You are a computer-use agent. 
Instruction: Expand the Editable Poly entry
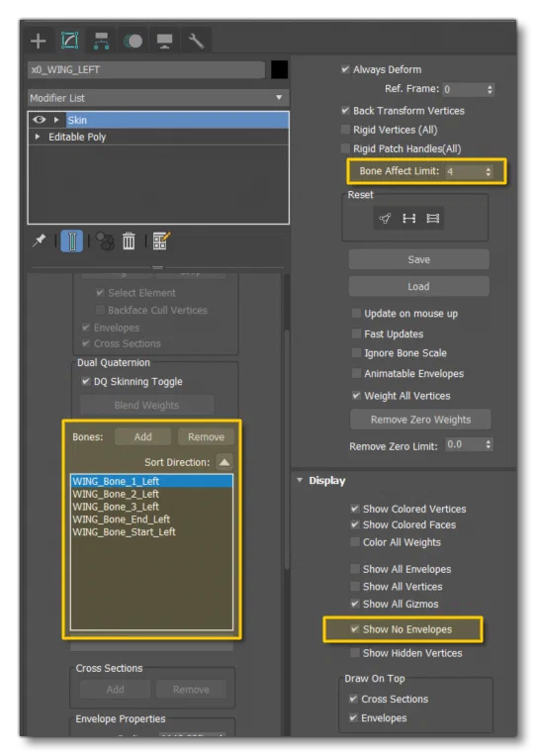(38, 137)
